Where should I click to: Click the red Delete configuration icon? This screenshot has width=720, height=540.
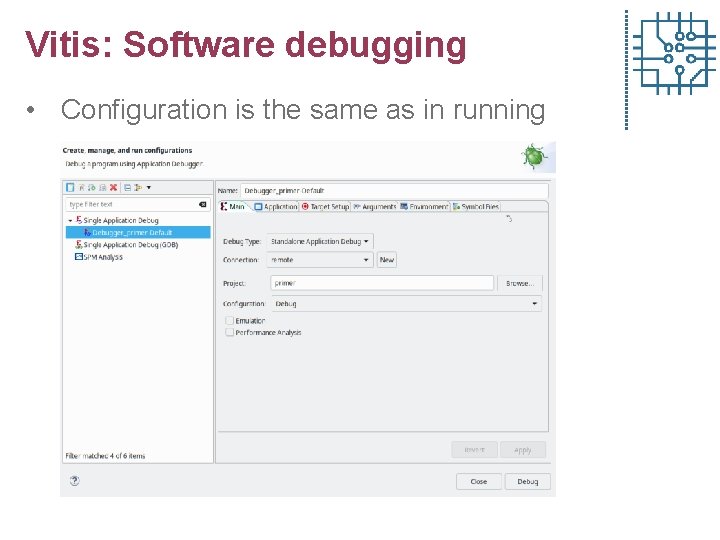click(x=113, y=187)
